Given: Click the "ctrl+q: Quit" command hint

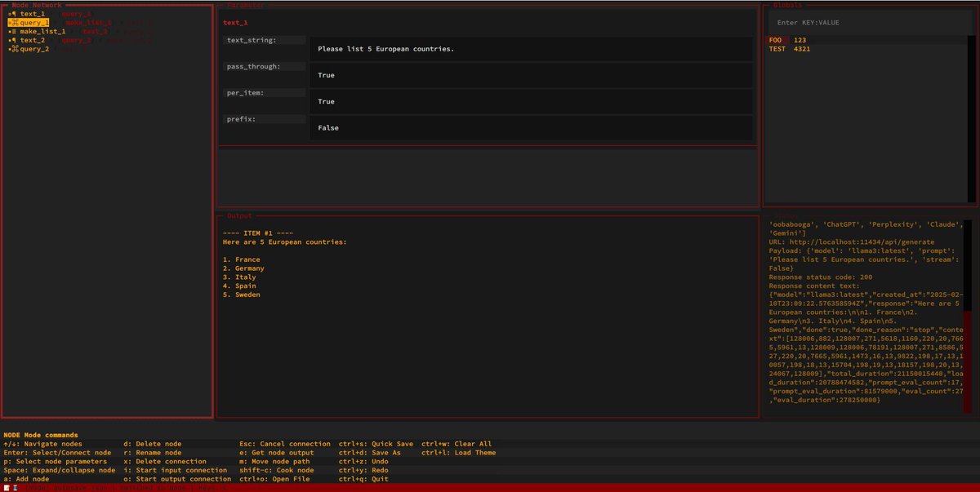Looking at the screenshot, I should pos(362,479).
